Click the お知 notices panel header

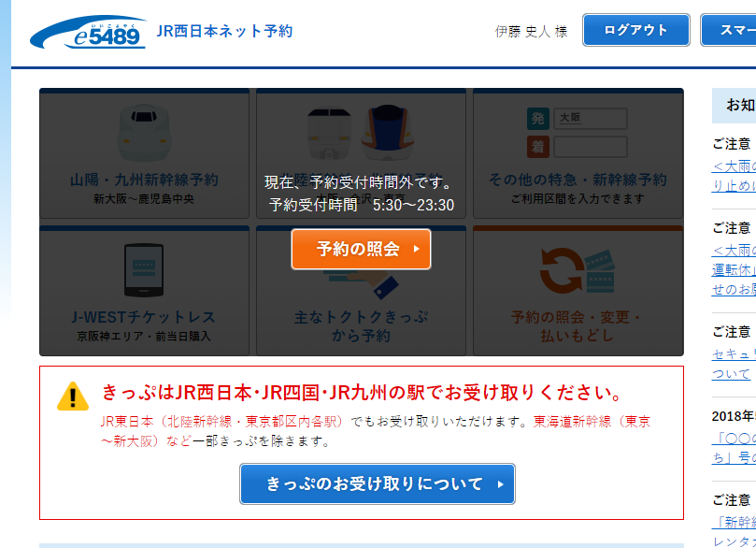[734, 105]
